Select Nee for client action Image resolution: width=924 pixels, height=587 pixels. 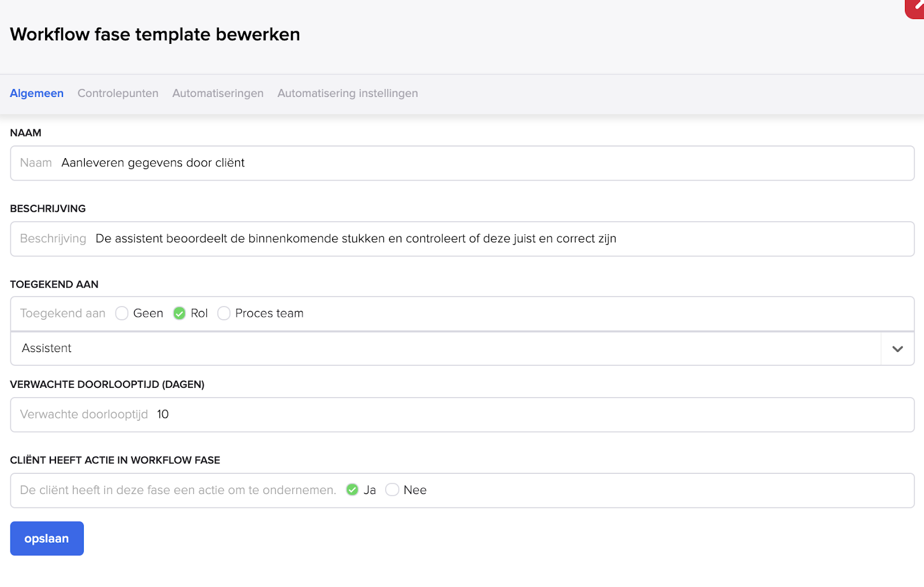392,490
